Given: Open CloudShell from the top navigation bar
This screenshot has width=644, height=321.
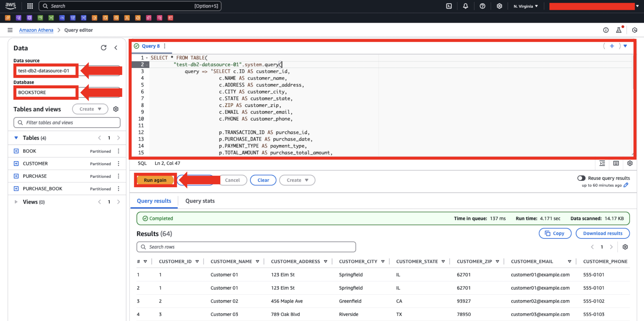Looking at the screenshot, I should [449, 6].
